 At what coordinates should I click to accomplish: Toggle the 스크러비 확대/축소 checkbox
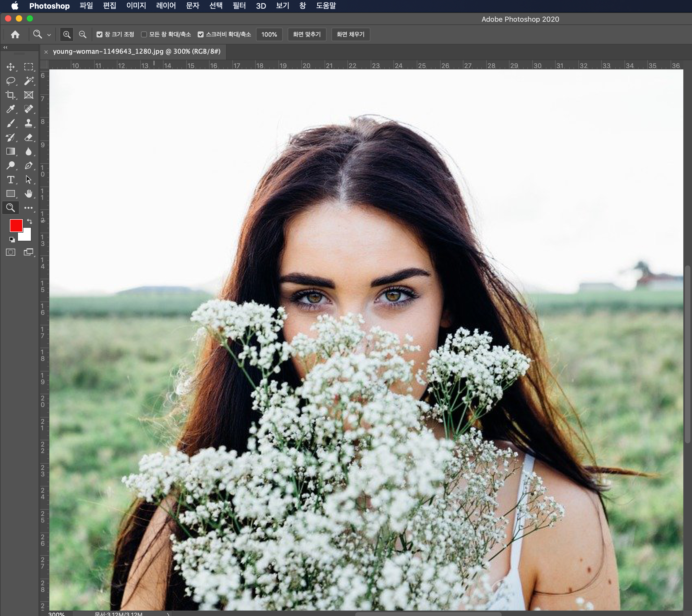coord(201,34)
